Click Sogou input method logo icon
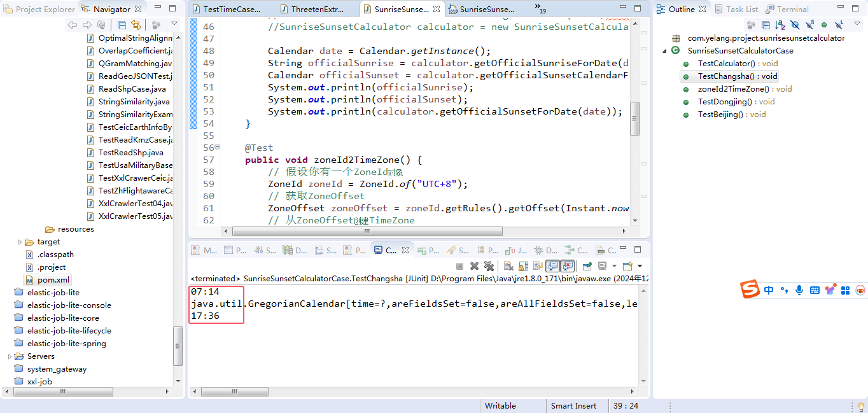The width and height of the screenshot is (868, 413). [750, 290]
